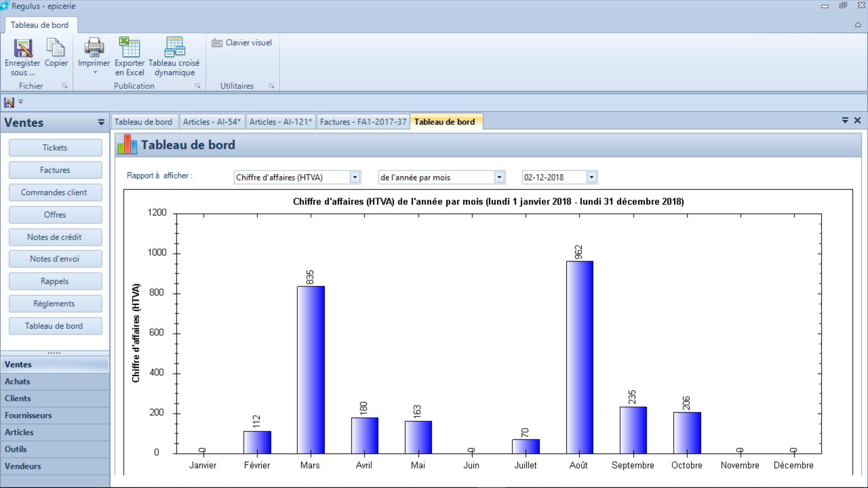Click the Juillet bar labeled 70
The image size is (868, 488).
[x=526, y=446]
